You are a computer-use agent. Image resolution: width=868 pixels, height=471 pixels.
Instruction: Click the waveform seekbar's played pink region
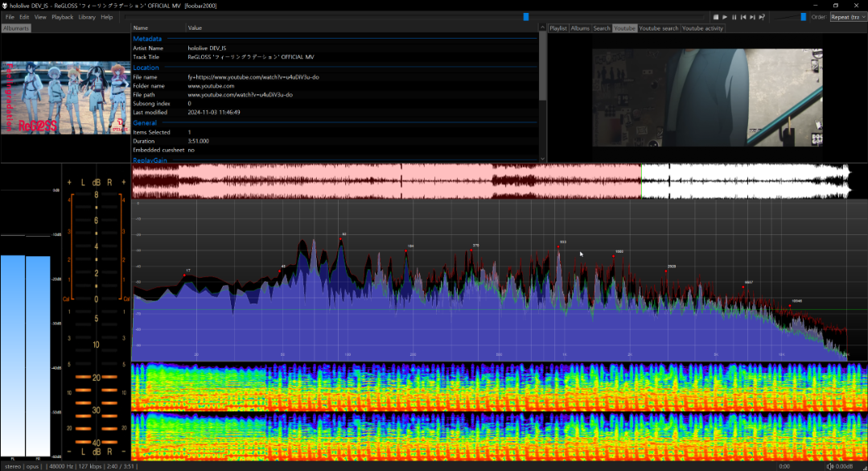[x=386, y=180]
